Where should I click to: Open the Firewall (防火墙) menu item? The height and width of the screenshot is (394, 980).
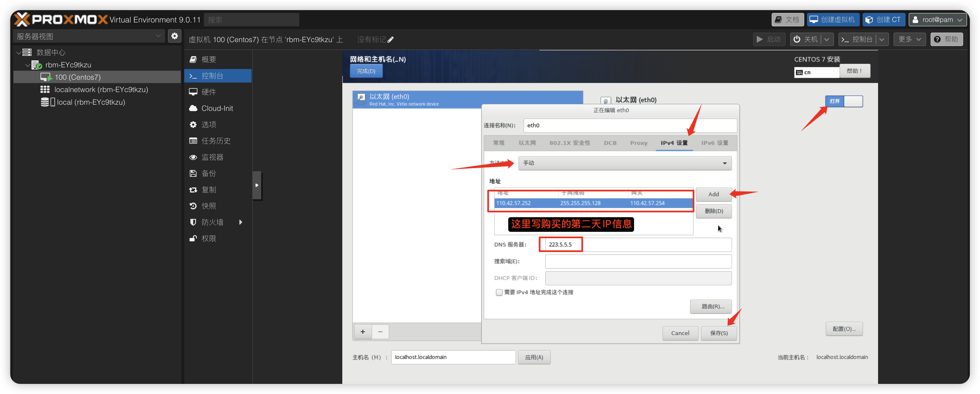[x=212, y=222]
